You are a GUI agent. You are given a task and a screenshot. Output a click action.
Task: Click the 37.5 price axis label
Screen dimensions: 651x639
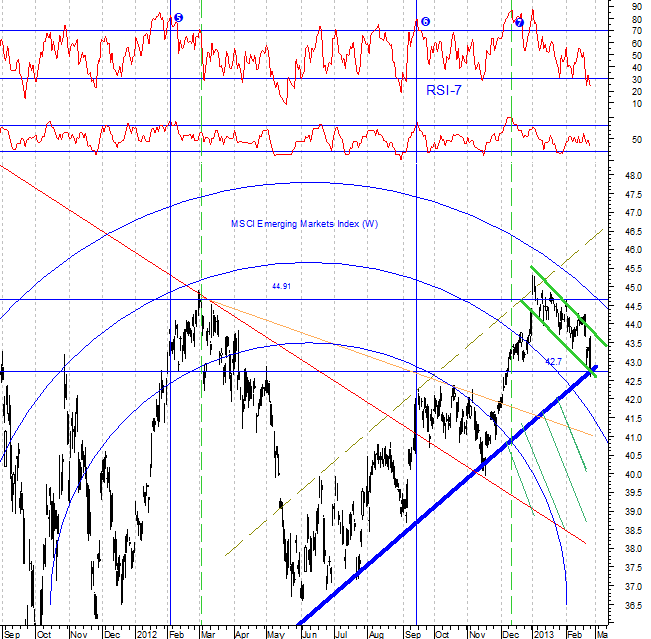[x=633, y=568]
